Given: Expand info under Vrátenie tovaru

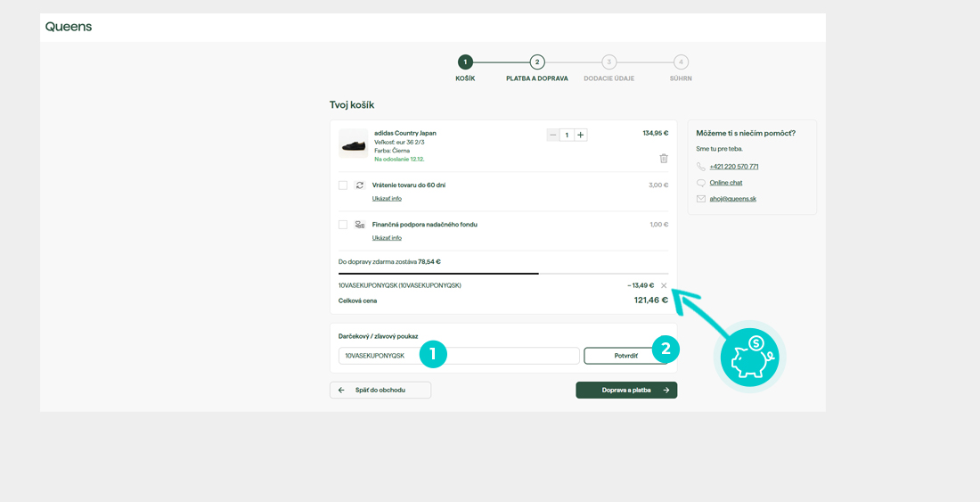Looking at the screenshot, I should [387, 199].
